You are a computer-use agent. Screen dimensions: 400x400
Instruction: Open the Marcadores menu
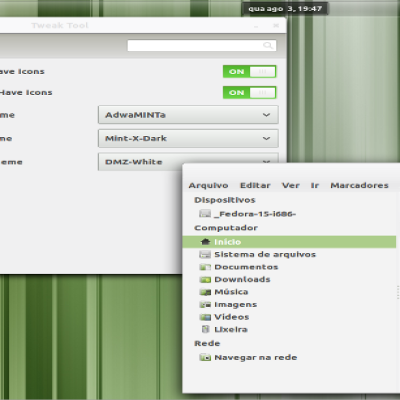coord(359,185)
